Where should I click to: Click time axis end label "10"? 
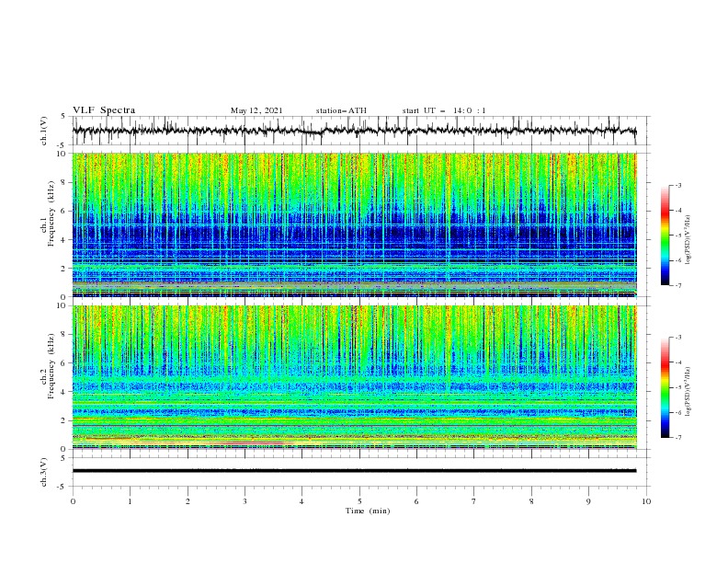(x=646, y=501)
